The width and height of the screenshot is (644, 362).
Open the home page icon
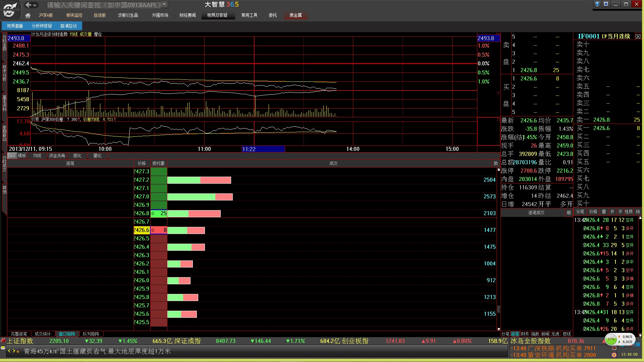(28, 15)
